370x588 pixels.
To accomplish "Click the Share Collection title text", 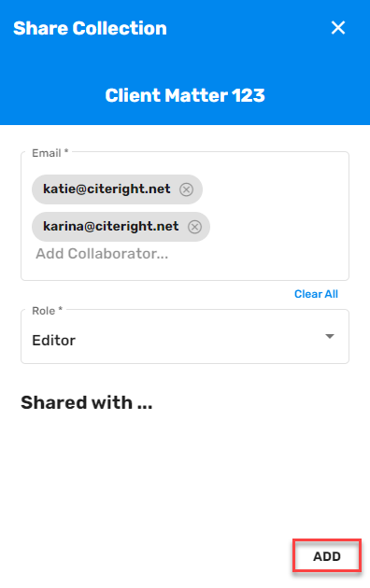I will (x=90, y=28).
